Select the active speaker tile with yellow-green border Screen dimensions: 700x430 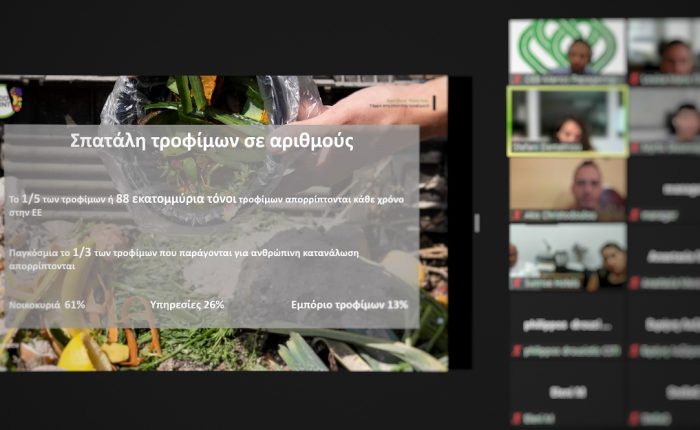[567, 121]
